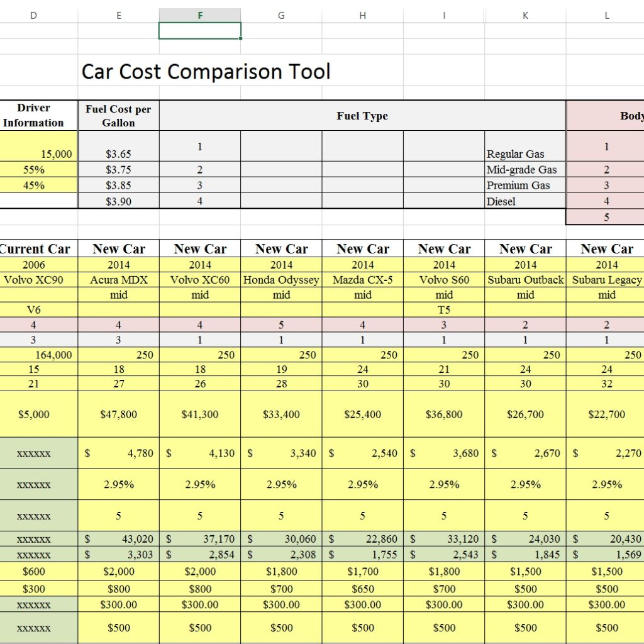Click the 'Mazda CX-5' cell
The image size is (644, 644).
tap(362, 280)
